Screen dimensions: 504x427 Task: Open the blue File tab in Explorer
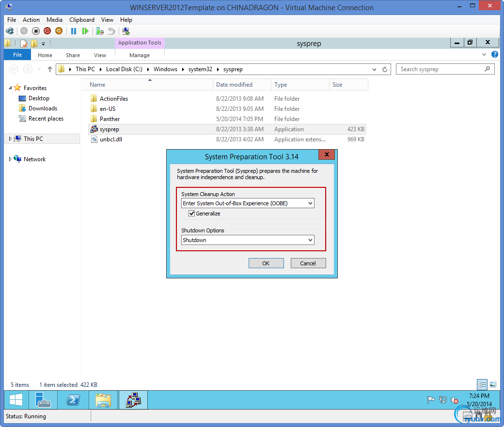(x=17, y=55)
